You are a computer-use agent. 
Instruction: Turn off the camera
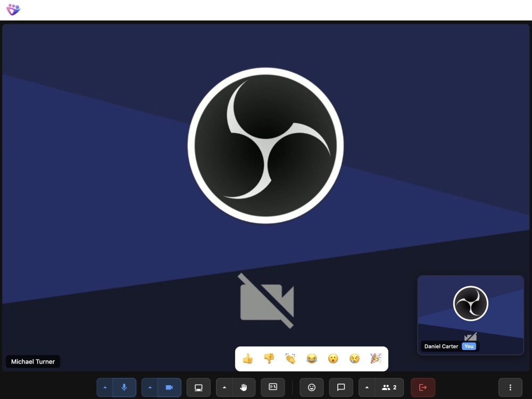click(169, 387)
